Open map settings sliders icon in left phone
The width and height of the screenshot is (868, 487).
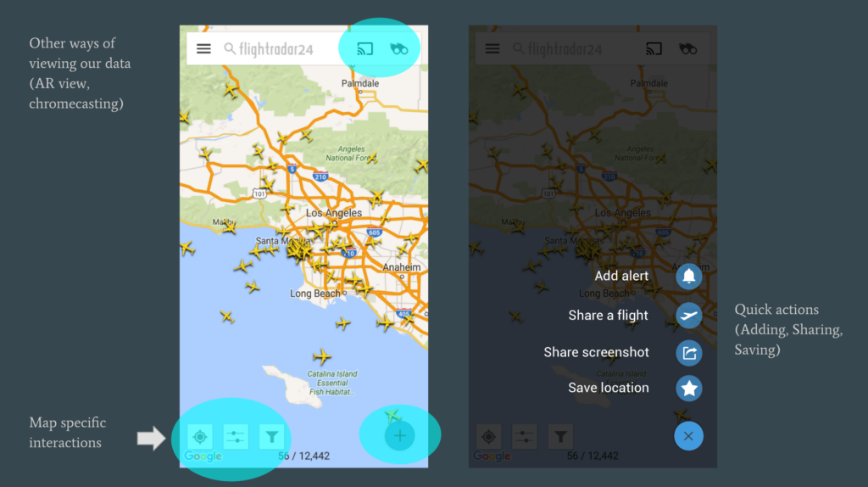[236, 437]
